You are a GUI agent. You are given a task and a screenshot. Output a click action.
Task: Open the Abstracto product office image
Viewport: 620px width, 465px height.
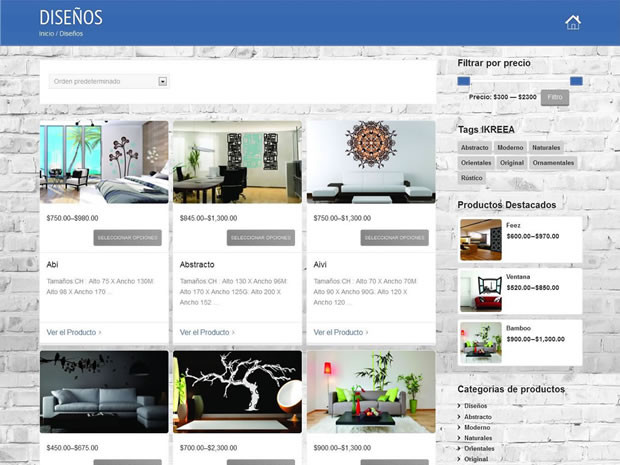coord(237,162)
